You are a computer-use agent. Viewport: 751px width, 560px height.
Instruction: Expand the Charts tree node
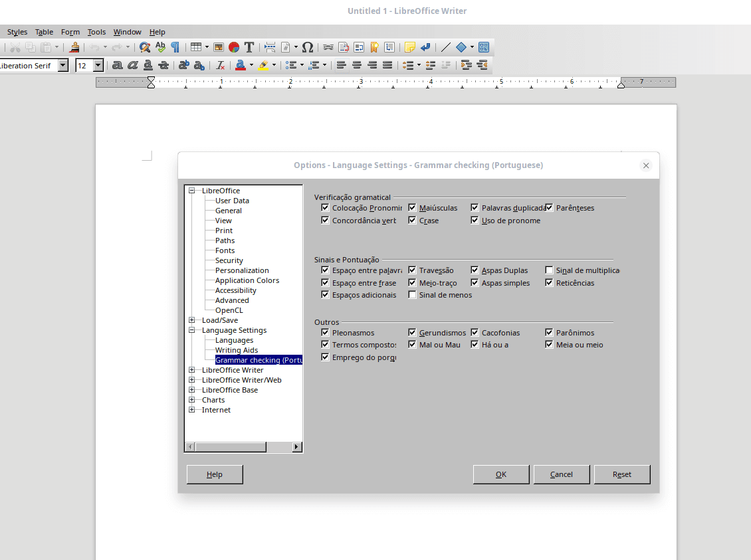(x=191, y=400)
